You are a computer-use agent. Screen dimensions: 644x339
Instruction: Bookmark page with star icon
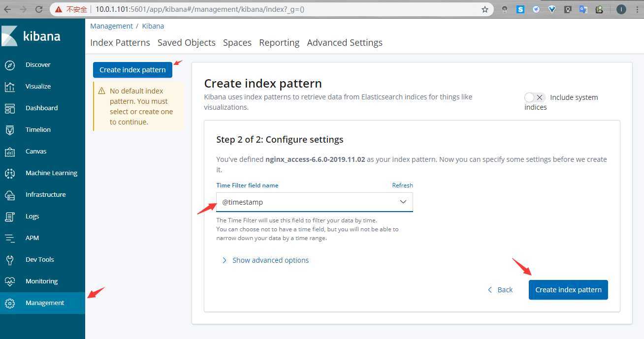(485, 9)
